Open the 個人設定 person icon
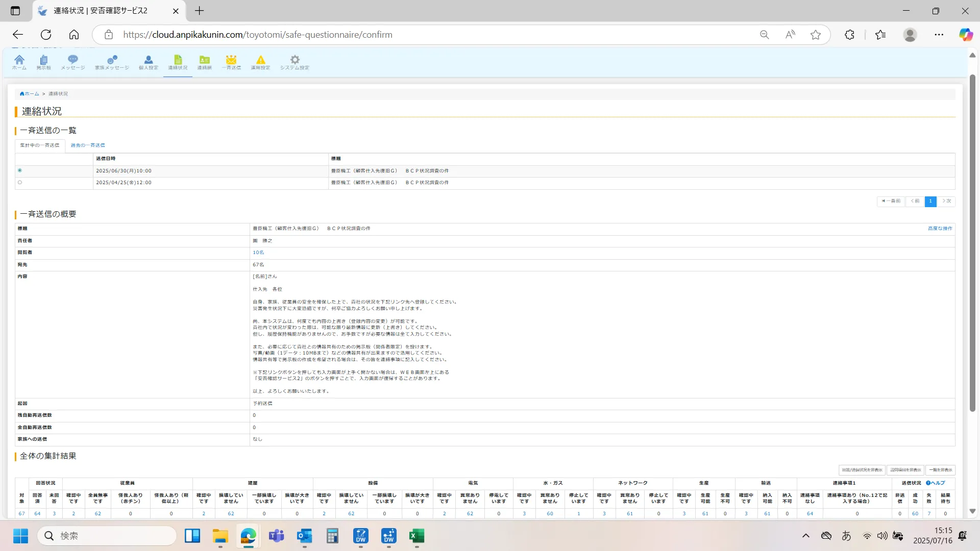The height and width of the screenshot is (551, 980). coord(149,62)
